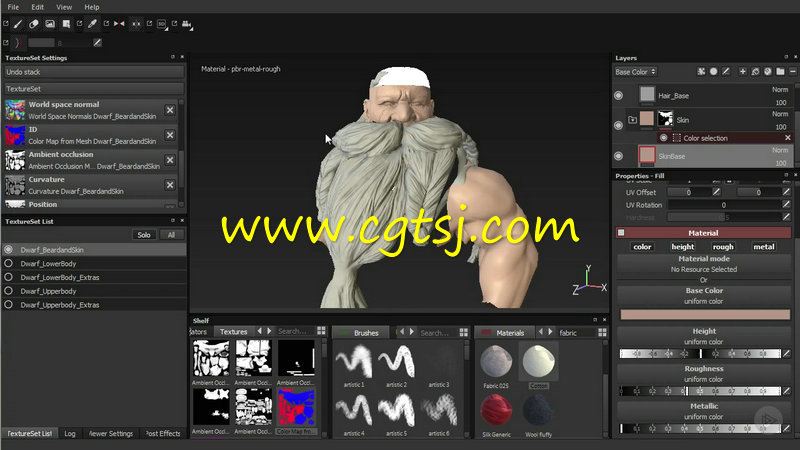Select the Eraser tool
The width and height of the screenshot is (800, 450).
click(x=34, y=24)
